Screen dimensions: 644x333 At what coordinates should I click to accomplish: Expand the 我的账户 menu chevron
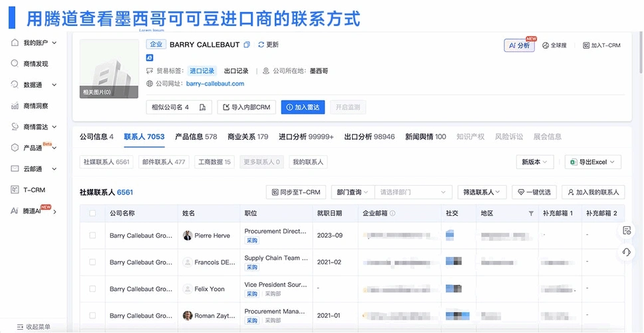pyautogui.click(x=54, y=43)
